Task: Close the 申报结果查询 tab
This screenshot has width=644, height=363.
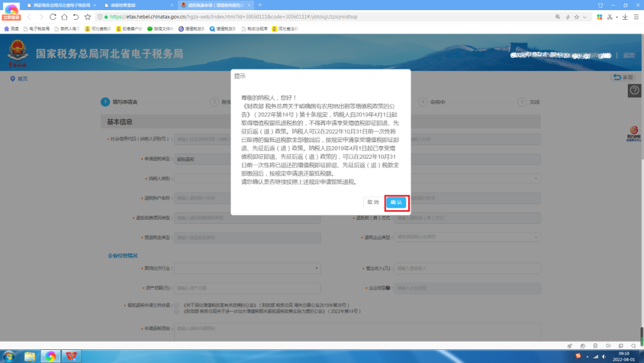Action: (172, 5)
